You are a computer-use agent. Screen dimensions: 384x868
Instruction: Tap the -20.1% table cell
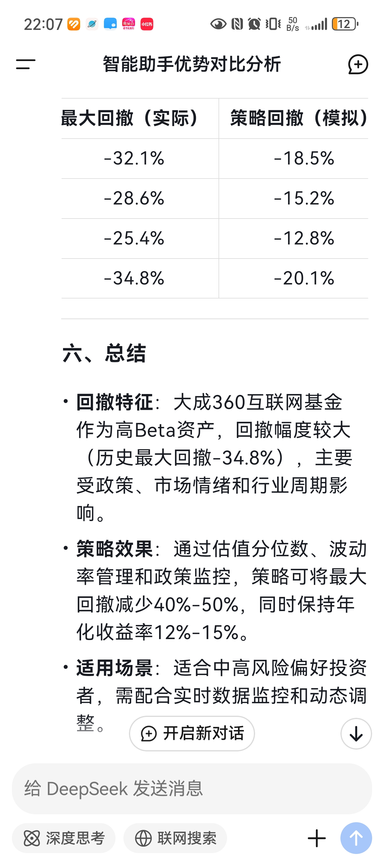click(x=304, y=278)
